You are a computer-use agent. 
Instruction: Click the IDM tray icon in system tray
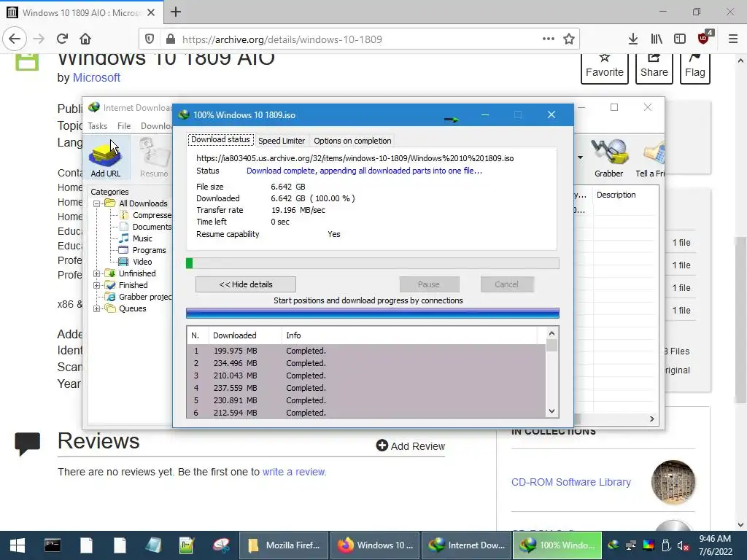(613, 545)
